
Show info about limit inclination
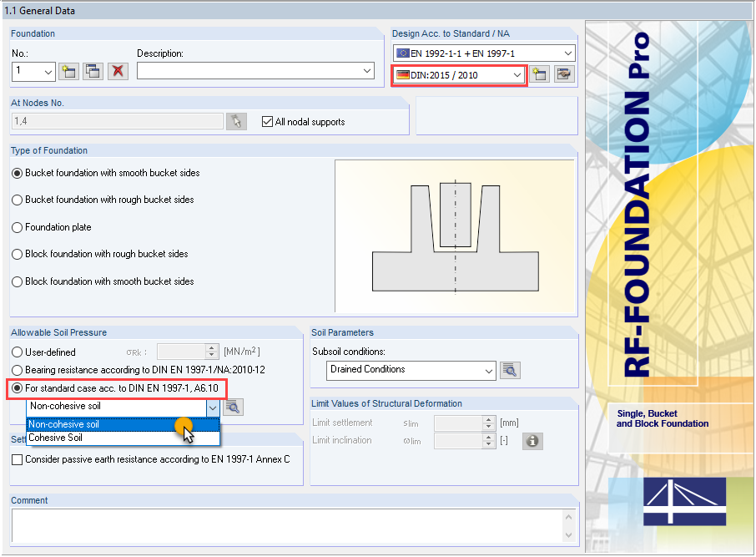click(x=532, y=441)
